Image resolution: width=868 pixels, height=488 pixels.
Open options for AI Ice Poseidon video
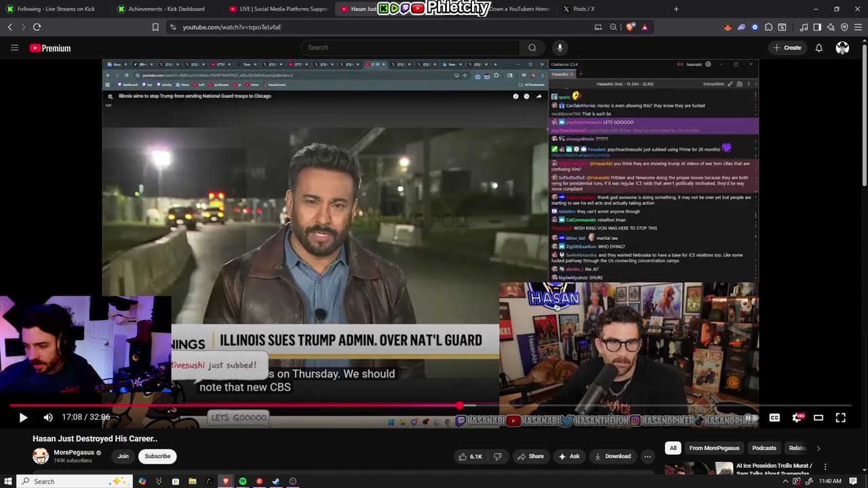(x=825, y=466)
